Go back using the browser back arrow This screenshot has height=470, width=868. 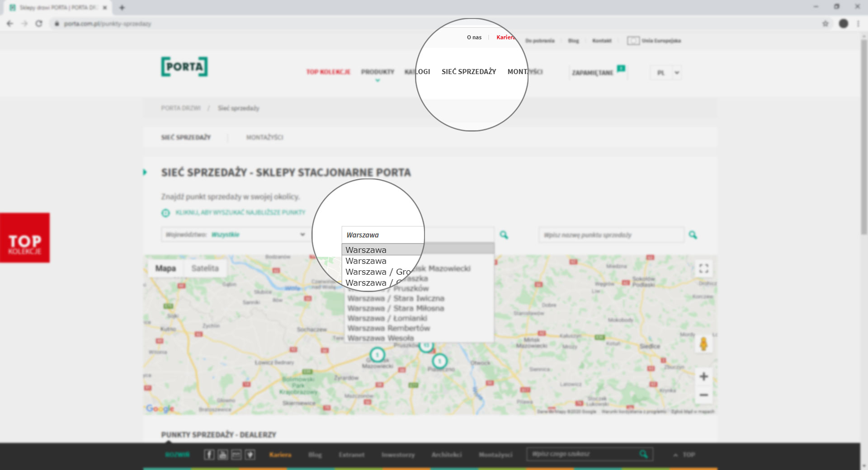tap(10, 23)
